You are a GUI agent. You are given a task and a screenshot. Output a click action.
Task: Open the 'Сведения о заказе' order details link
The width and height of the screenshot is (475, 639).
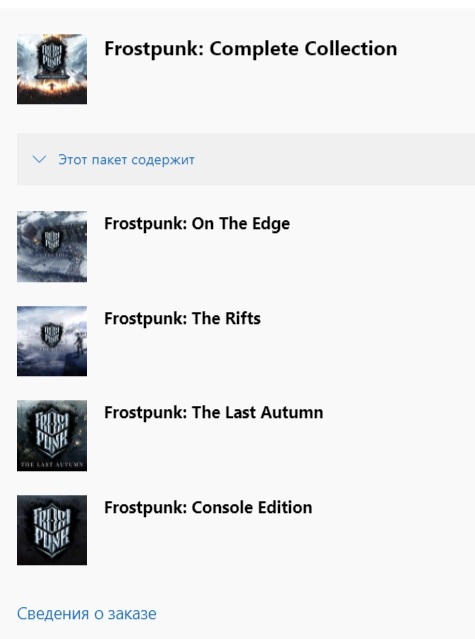[x=86, y=613]
